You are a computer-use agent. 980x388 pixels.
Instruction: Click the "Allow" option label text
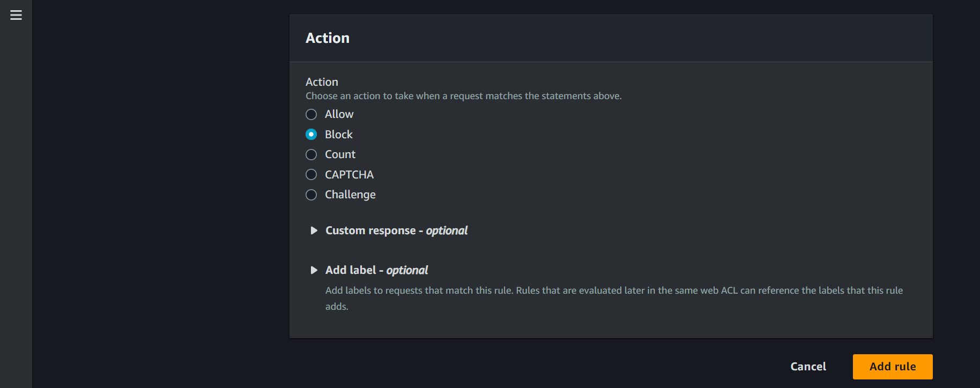[339, 114]
